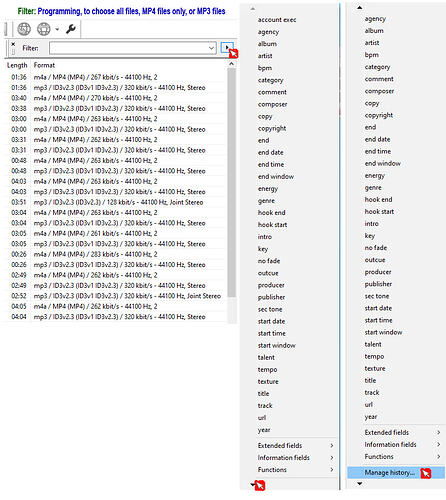Choose 'url' in the right-hand menu

click(x=369, y=405)
